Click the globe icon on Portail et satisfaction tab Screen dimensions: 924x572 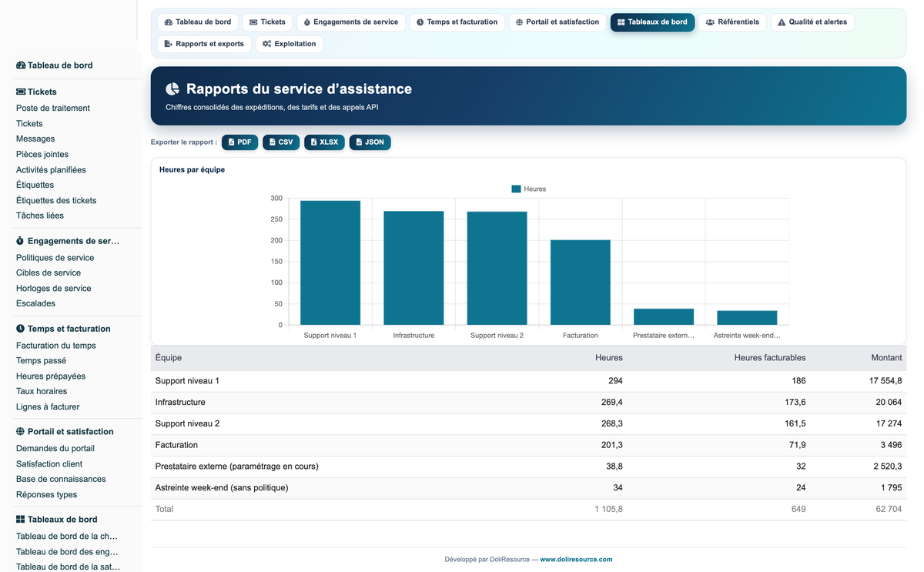coord(519,22)
